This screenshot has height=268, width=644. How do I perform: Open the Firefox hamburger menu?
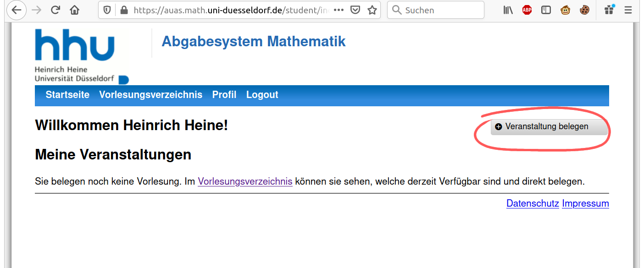628,10
